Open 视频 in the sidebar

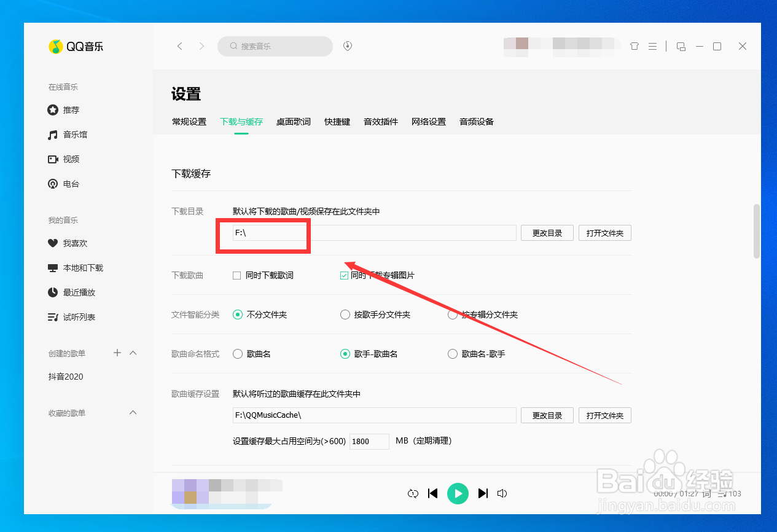click(x=64, y=159)
